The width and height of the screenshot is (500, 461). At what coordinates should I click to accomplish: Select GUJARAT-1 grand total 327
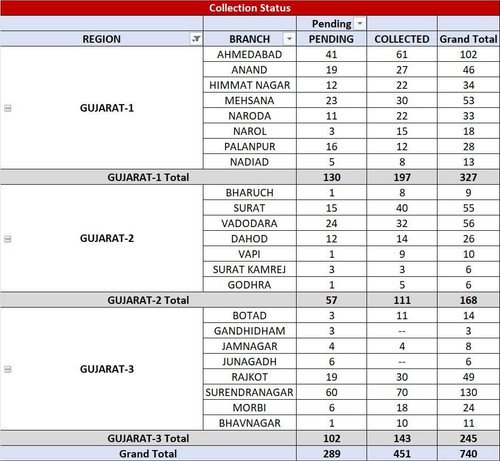coord(468,177)
